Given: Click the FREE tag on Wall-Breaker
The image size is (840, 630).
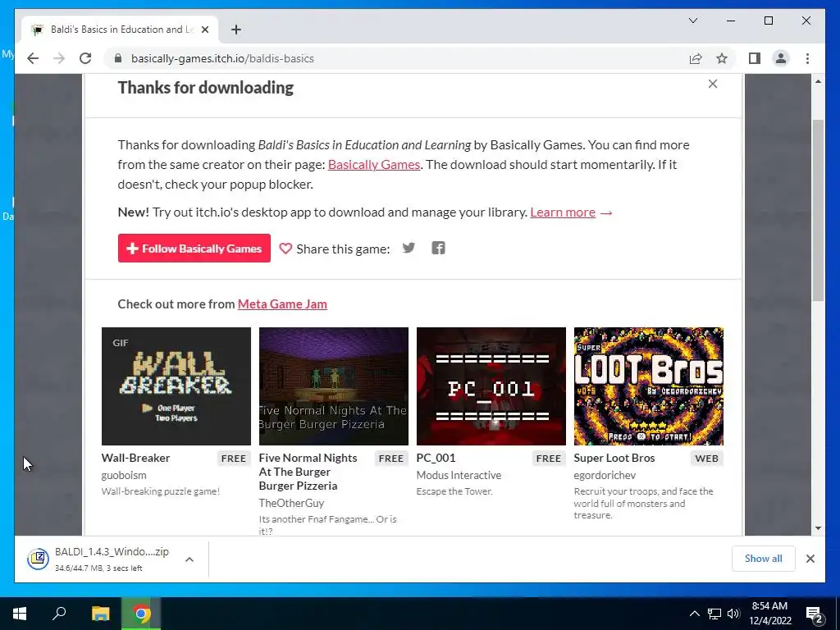Looking at the screenshot, I should 234,459.
